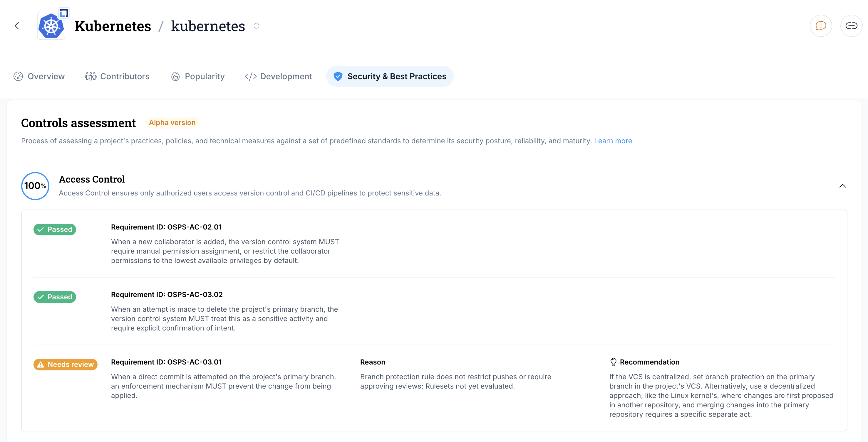Click the Development code brackets icon
868x442 pixels.
pos(251,76)
